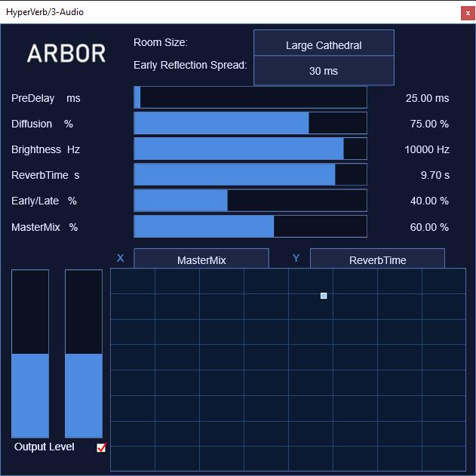Click the Diffusion slider bar
The image size is (476, 476).
coord(250,123)
